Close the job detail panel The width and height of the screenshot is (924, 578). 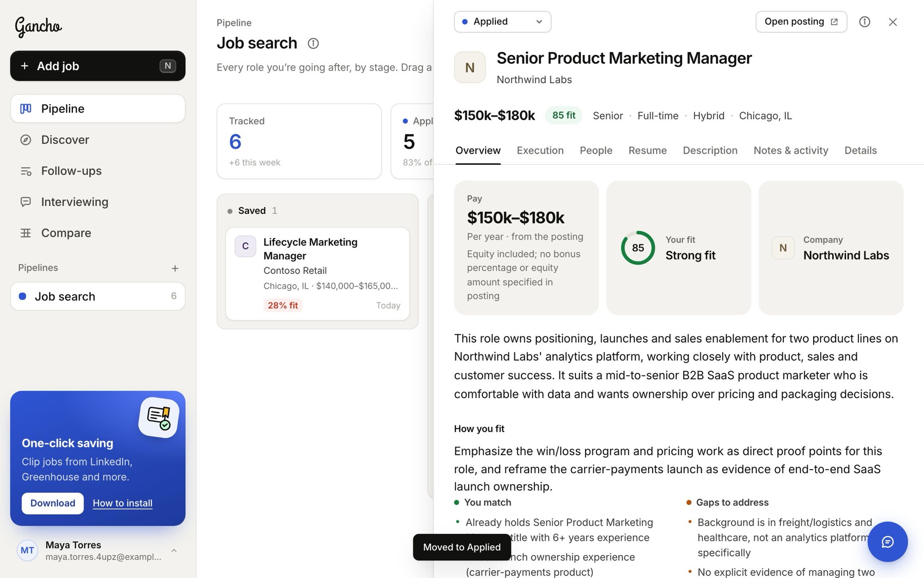[893, 22]
